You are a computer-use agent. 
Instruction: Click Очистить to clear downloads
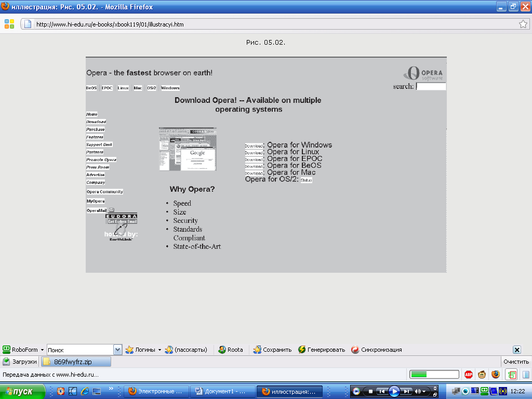pos(516,362)
